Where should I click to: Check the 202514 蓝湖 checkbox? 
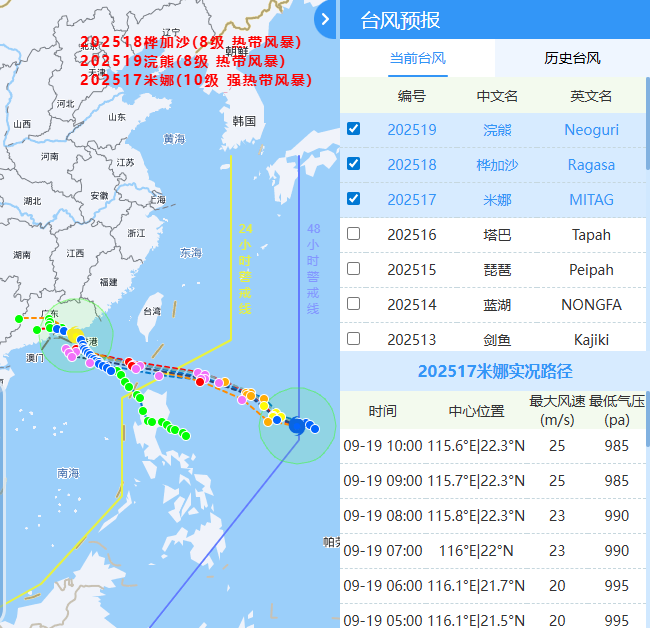click(353, 303)
